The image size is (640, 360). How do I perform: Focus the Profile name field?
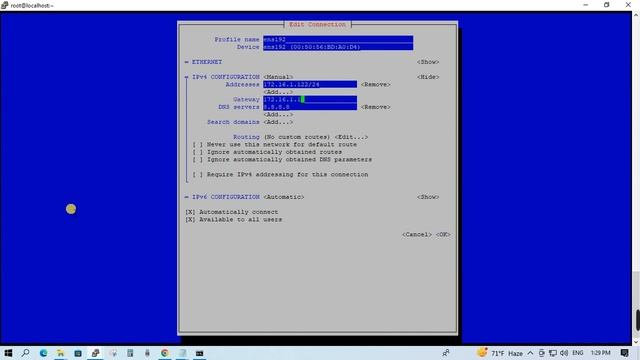pos(338,40)
